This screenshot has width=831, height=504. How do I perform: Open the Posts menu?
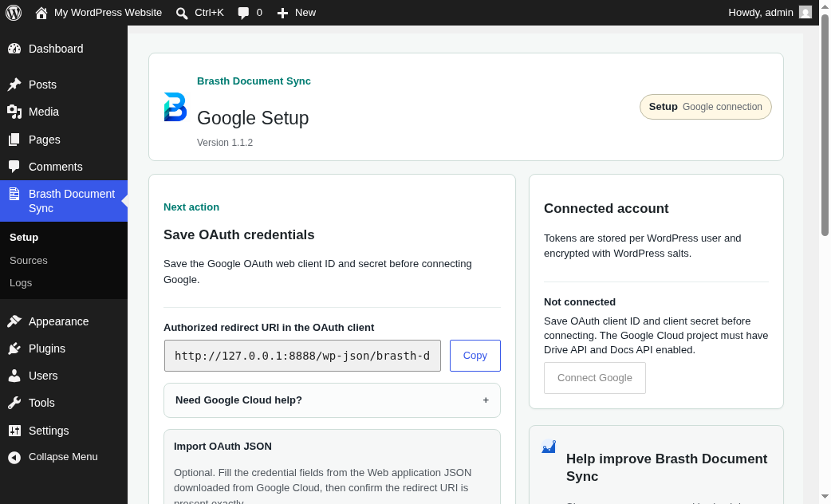click(x=64, y=85)
